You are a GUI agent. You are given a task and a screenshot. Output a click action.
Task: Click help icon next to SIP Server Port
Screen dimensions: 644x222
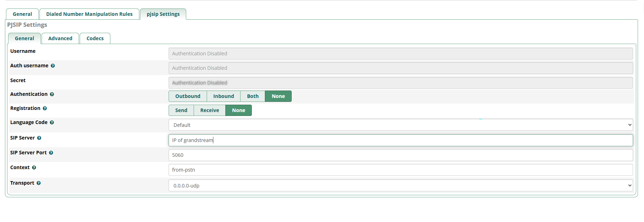[x=51, y=153]
